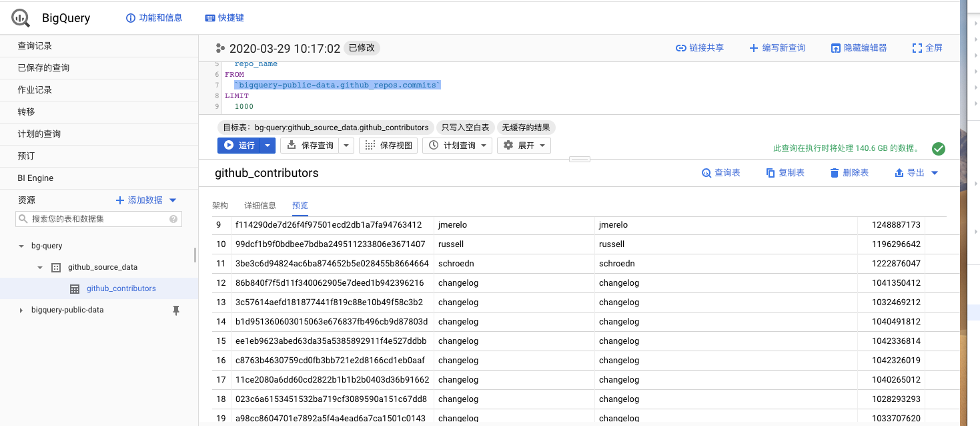The height and width of the screenshot is (426, 980).
Task: Open the 计划查询 dropdown
Action: pyautogui.click(x=457, y=146)
